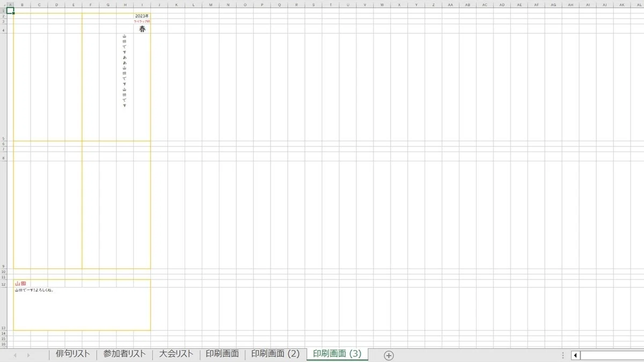Select row header 12

point(3,284)
